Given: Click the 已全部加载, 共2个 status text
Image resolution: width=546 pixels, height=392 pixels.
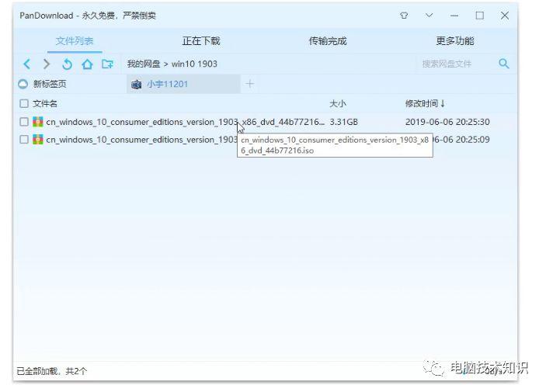Looking at the screenshot, I should (x=51, y=371).
